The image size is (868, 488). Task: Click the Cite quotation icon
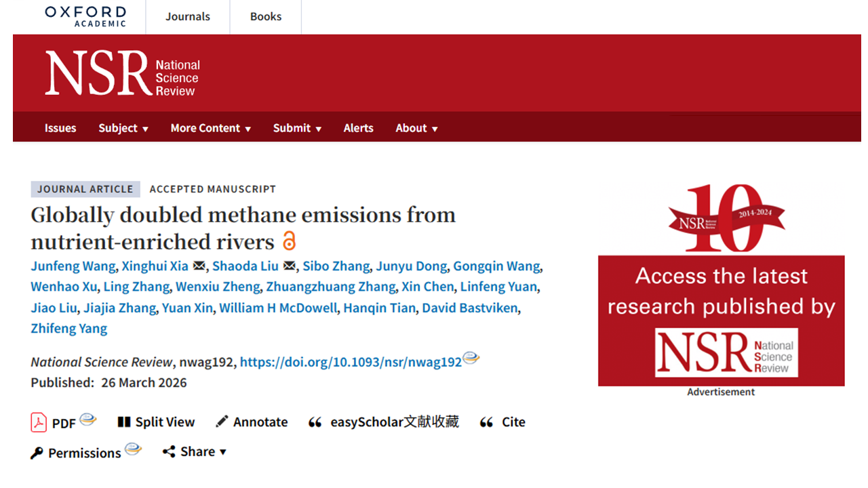[486, 422]
